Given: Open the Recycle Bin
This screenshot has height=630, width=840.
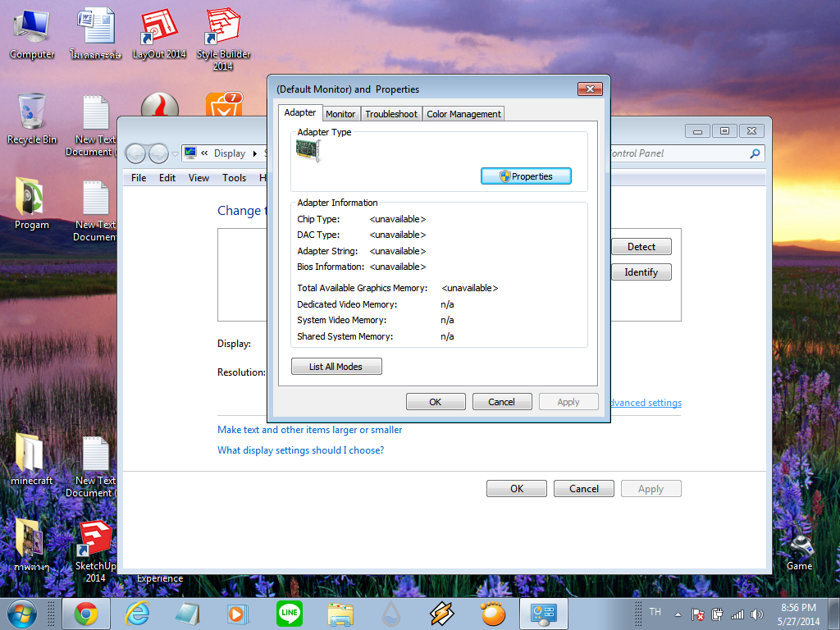Looking at the screenshot, I should click(x=32, y=118).
